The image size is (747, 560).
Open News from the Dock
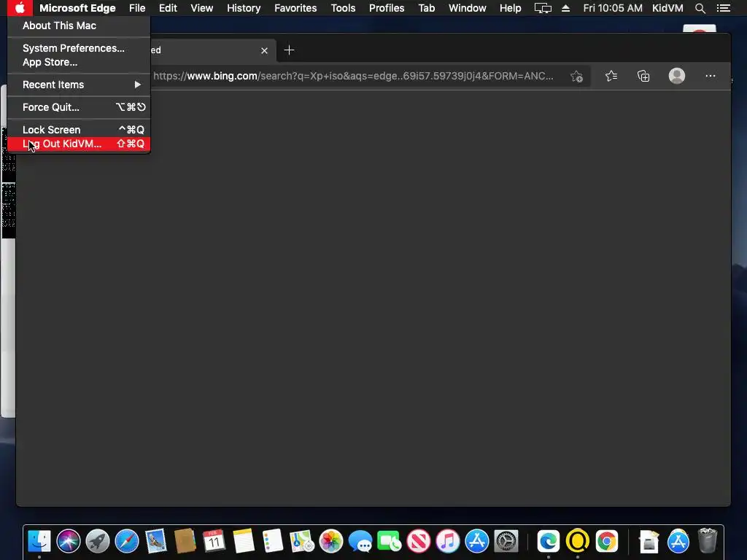tap(418, 541)
